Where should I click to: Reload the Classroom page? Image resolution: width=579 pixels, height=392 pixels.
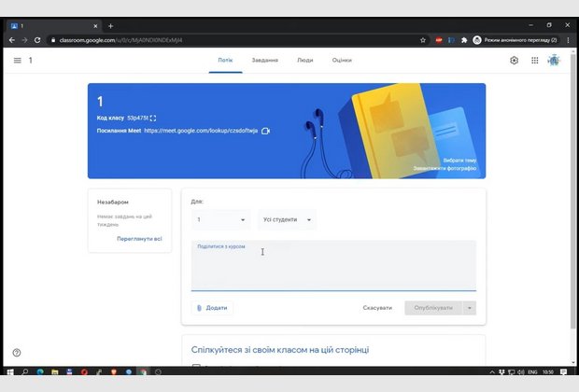tap(37, 40)
